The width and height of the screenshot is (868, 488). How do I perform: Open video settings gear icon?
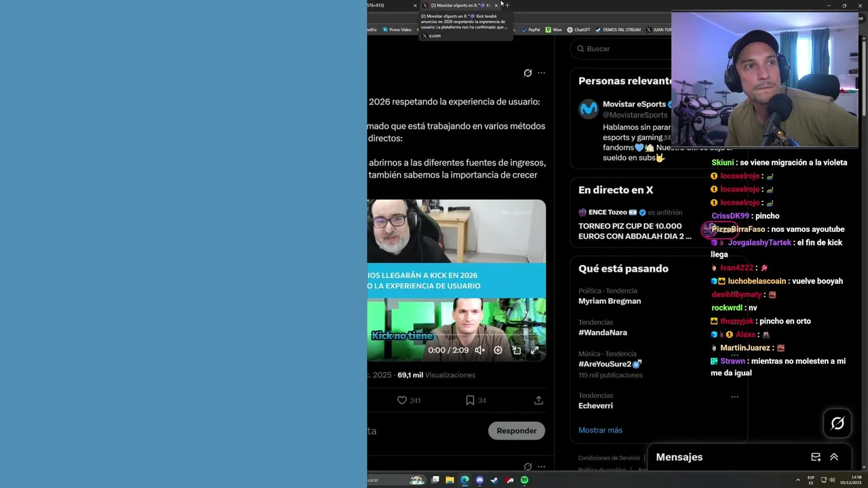click(498, 350)
